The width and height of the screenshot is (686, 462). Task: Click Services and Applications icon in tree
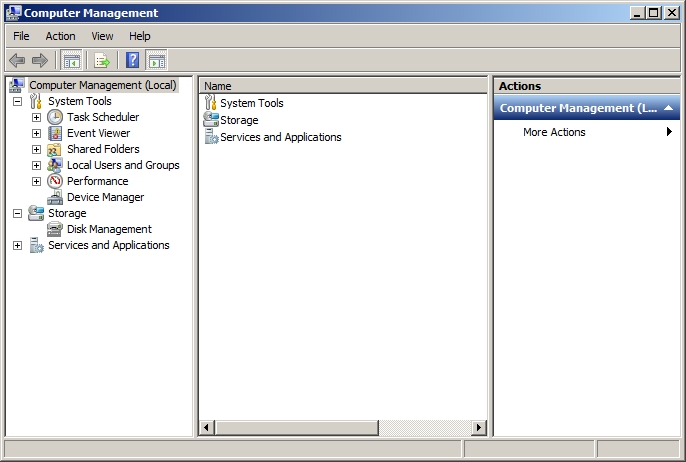pos(36,245)
